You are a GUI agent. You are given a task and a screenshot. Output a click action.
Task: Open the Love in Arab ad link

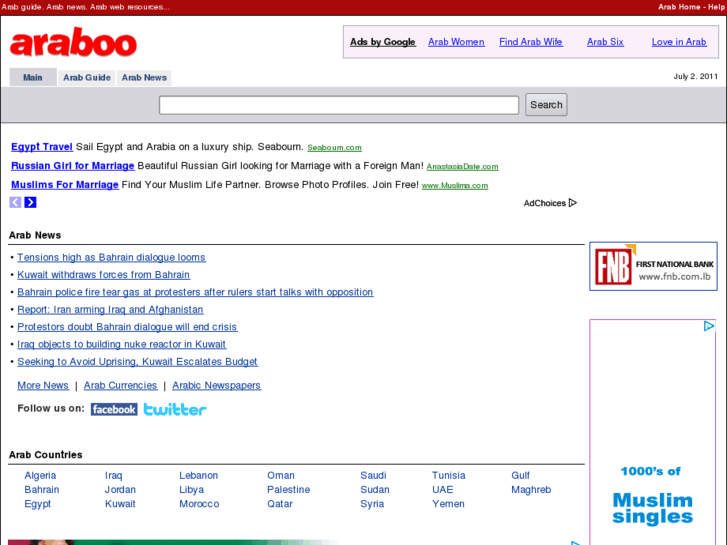tap(679, 42)
